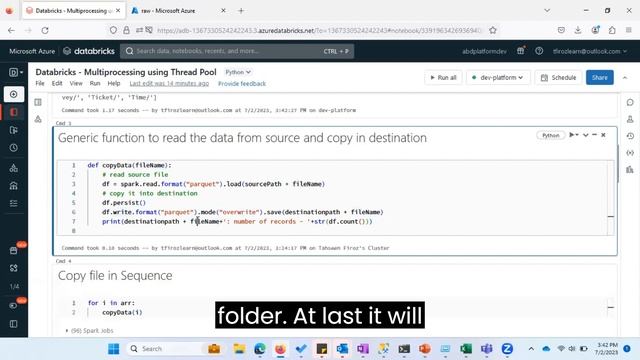Open the dev-platform cluster dropdown
640x360 pixels.
click(x=498, y=78)
